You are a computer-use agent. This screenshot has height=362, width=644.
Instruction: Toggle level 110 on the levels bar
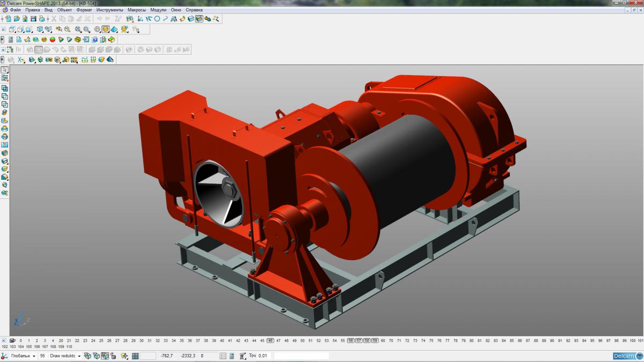pyautogui.click(x=69, y=346)
